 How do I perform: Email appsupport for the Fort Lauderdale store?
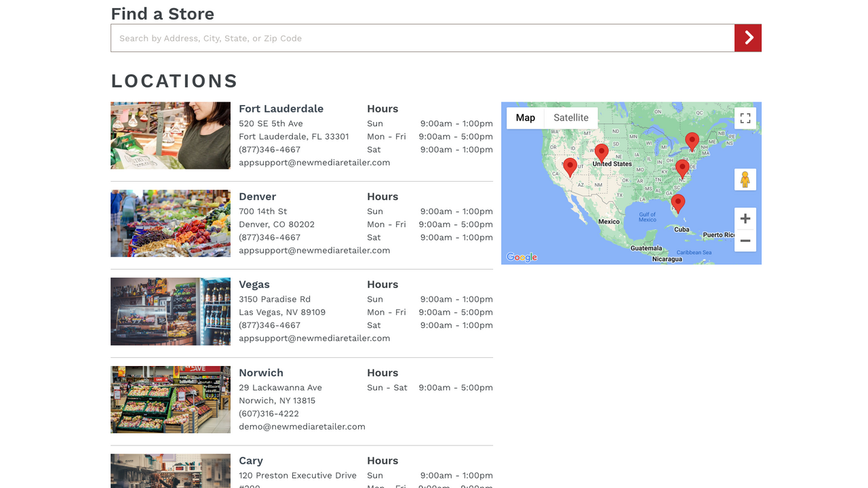[x=314, y=162]
